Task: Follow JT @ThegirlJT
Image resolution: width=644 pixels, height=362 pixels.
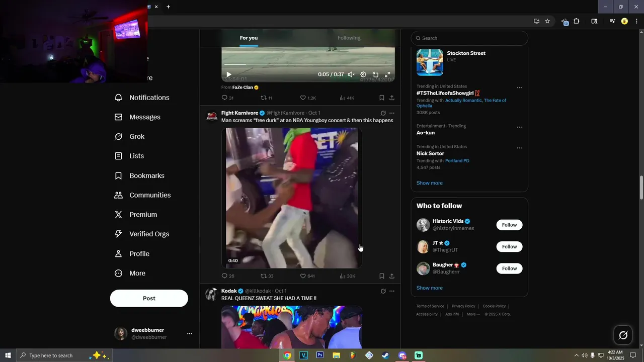Action: (509, 247)
